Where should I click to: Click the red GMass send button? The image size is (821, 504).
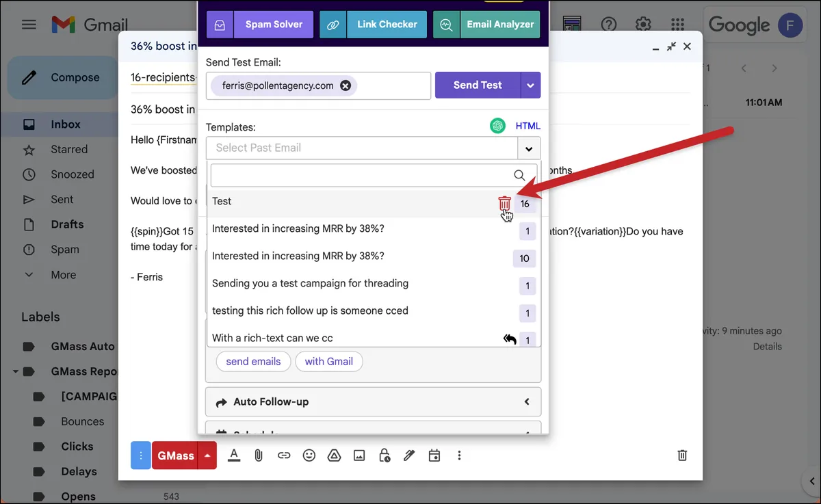175,455
